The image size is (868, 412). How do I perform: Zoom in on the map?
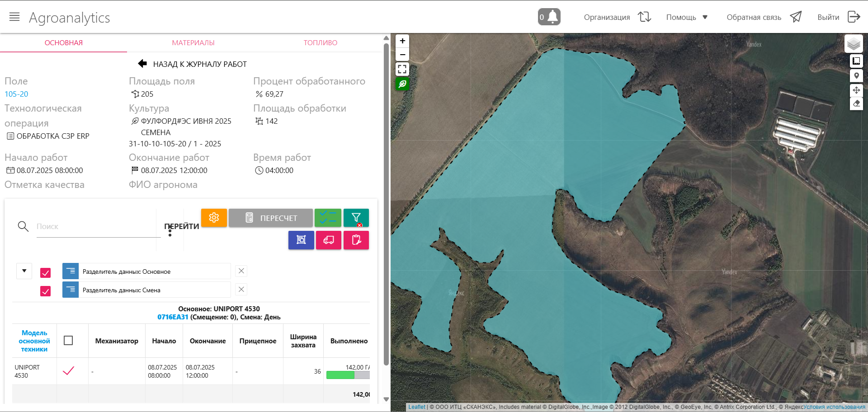[402, 41]
